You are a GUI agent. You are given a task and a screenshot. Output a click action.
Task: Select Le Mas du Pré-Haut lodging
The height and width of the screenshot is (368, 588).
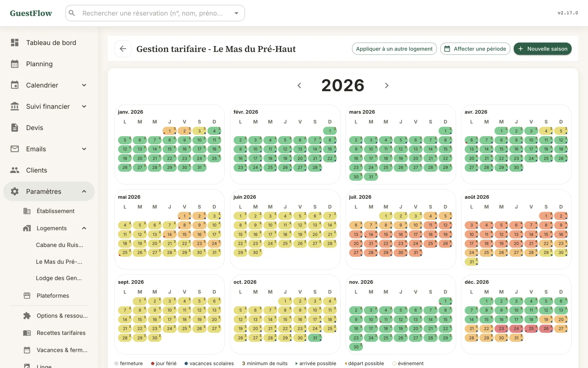pos(59,262)
